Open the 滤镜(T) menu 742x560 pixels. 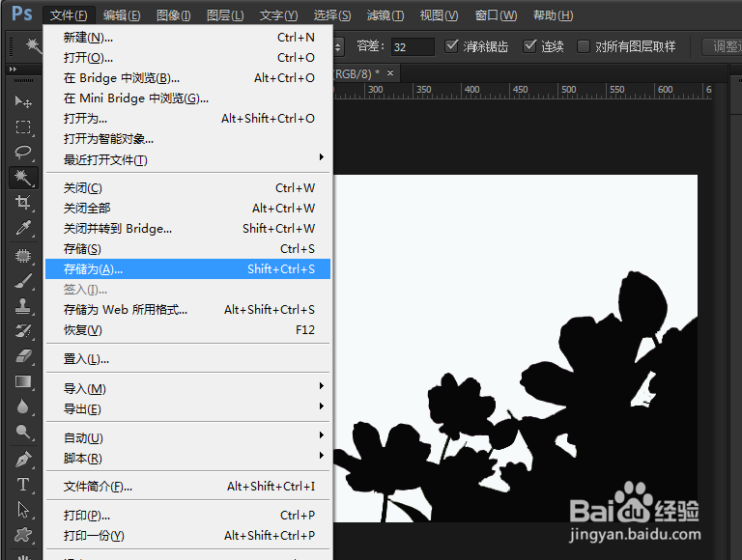pyautogui.click(x=385, y=15)
